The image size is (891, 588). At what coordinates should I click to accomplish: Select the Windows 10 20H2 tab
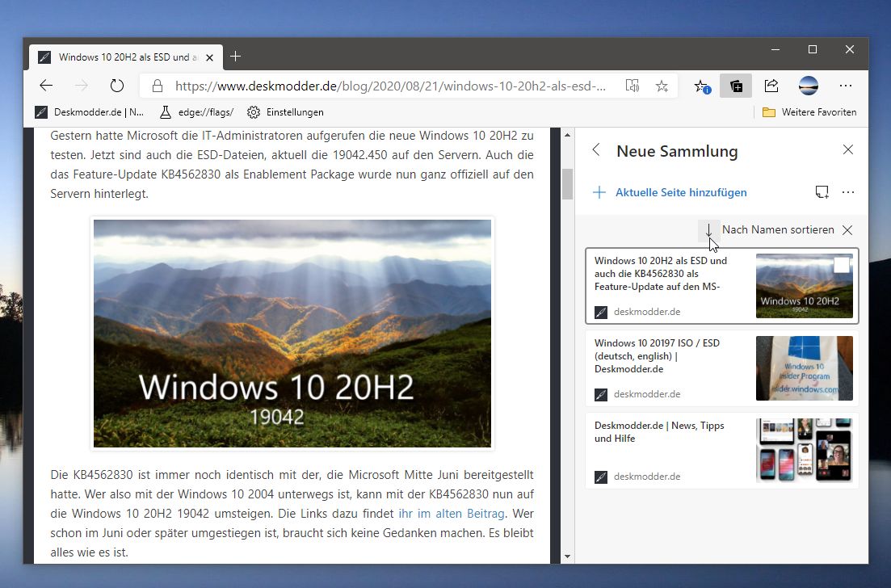(x=125, y=57)
